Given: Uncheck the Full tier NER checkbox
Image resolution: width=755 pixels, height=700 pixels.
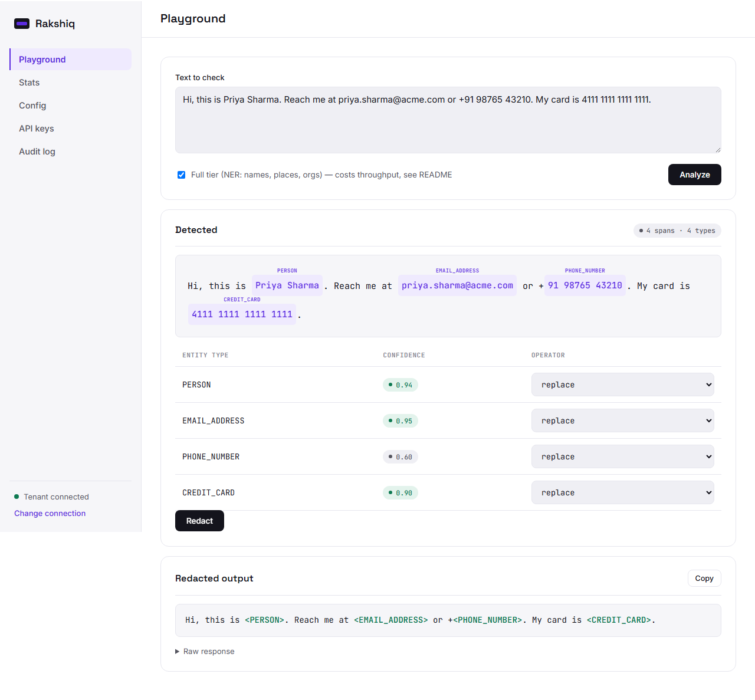Looking at the screenshot, I should coord(181,175).
